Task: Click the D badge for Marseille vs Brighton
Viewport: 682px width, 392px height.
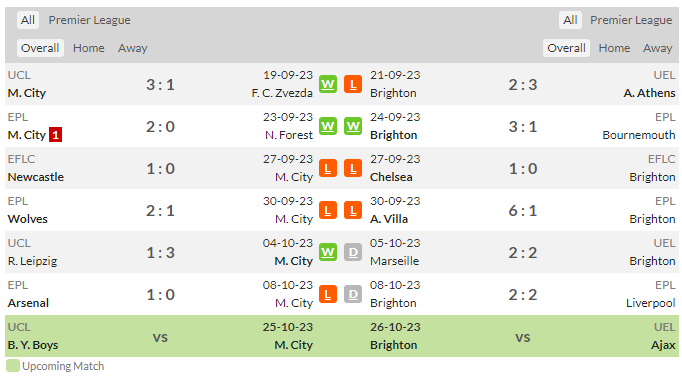Action: click(353, 252)
